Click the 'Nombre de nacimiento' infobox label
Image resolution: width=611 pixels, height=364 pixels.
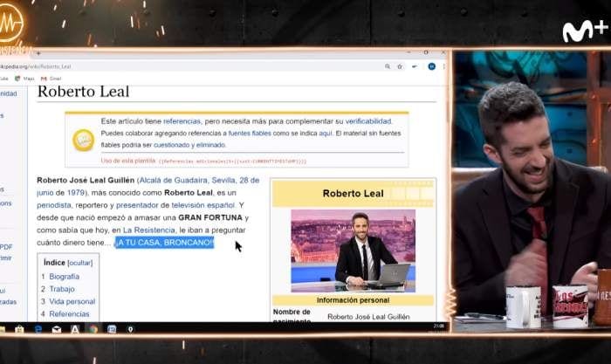[292, 316]
